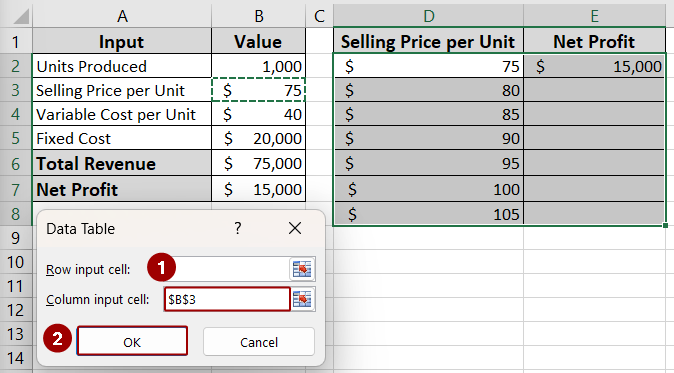
Task: Click the range selector icon for Column input cell
Action: pyautogui.click(x=303, y=299)
